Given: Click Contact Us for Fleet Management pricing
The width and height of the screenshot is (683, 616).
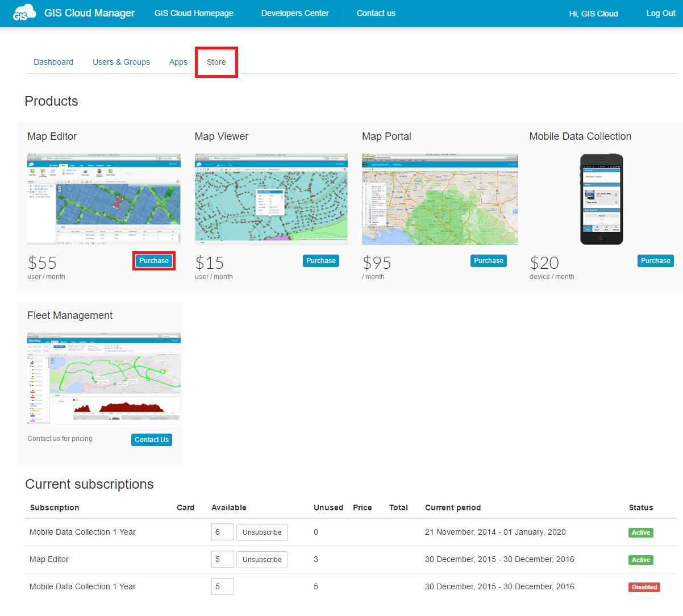Looking at the screenshot, I should pyautogui.click(x=152, y=440).
